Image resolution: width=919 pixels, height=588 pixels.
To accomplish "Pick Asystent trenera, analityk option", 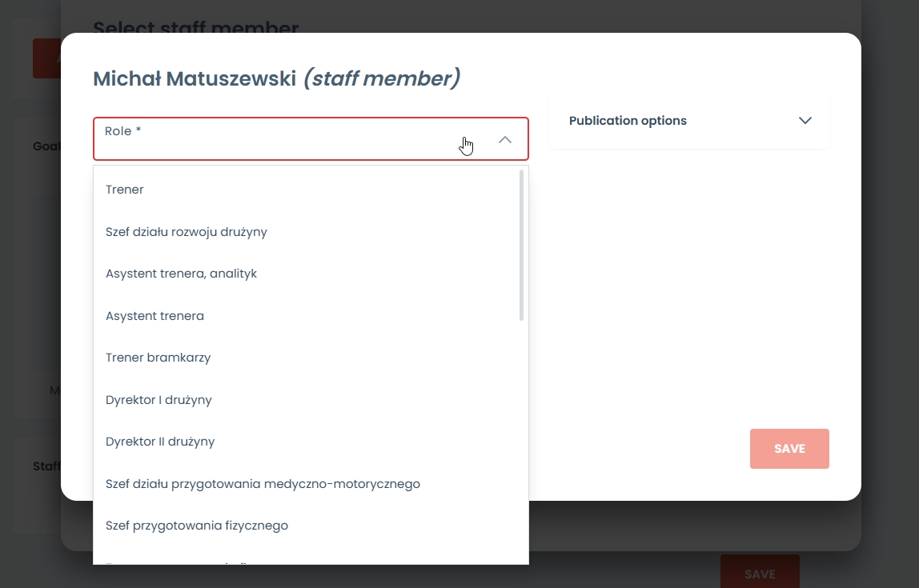I will (x=181, y=274).
